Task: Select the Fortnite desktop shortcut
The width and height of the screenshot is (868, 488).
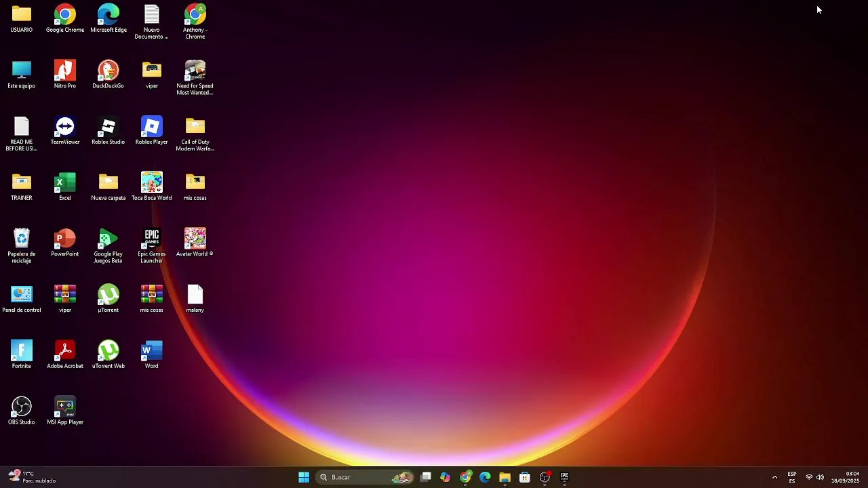Action: (21, 355)
